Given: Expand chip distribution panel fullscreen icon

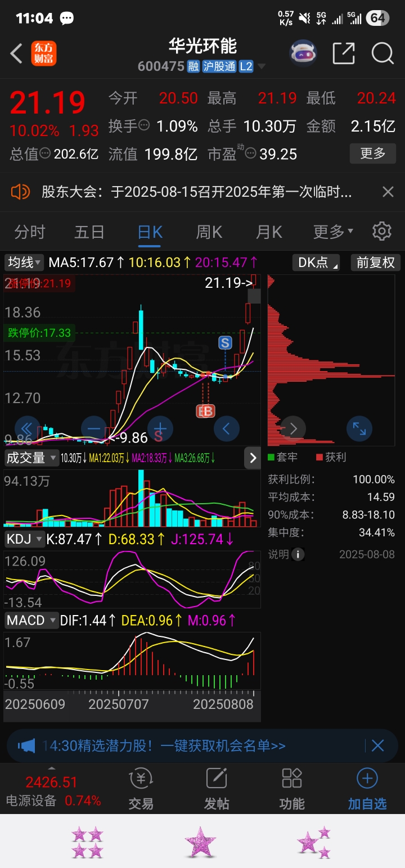Looking at the screenshot, I should (359, 429).
